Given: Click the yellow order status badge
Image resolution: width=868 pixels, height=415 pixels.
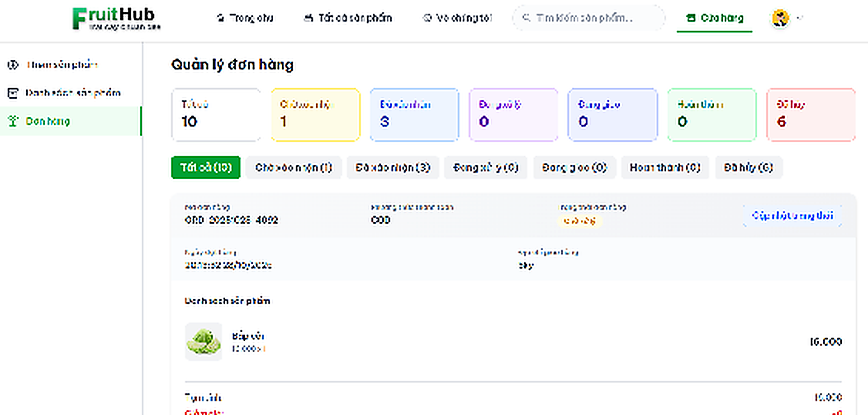Looking at the screenshot, I should 579,221.
